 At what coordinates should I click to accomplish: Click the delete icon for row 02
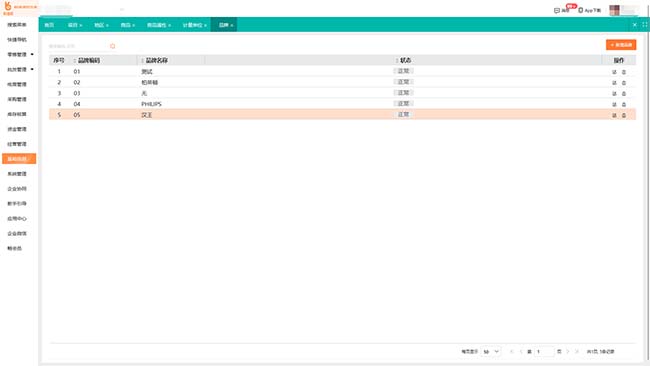pos(623,82)
